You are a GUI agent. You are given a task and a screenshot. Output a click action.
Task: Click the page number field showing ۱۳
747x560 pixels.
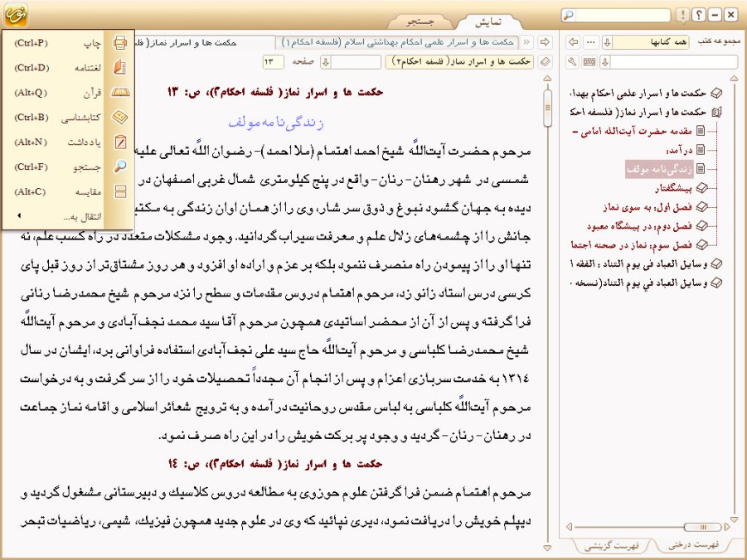[273, 61]
